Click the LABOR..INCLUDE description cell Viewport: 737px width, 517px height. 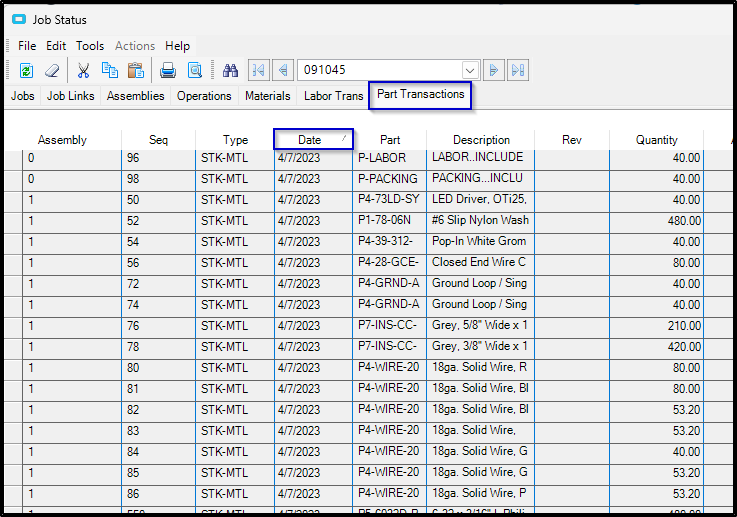point(481,158)
